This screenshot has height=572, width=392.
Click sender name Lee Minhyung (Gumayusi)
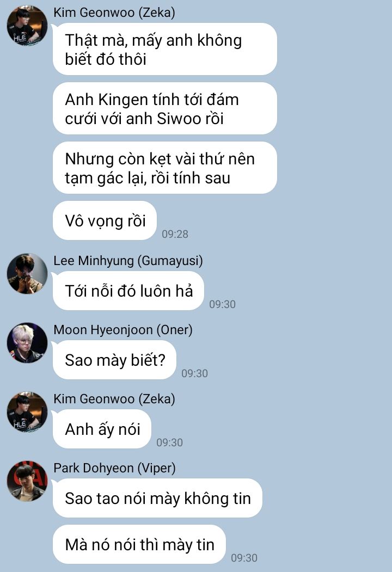pos(128,261)
